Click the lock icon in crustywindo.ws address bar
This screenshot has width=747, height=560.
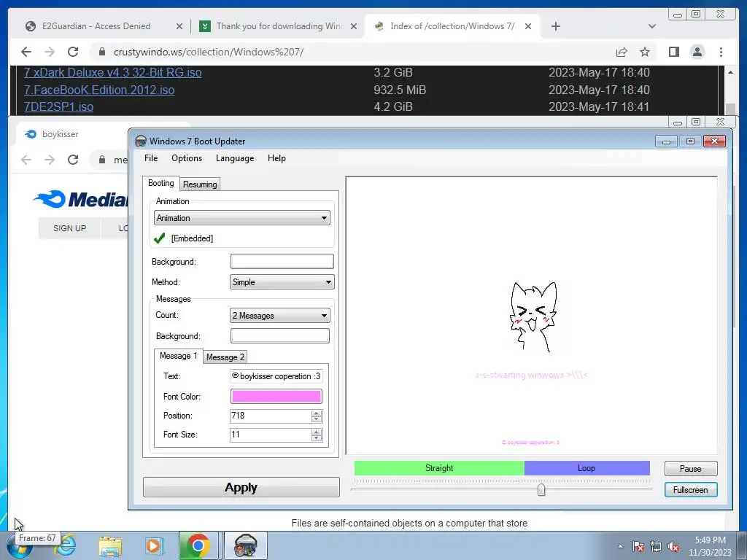[102, 52]
